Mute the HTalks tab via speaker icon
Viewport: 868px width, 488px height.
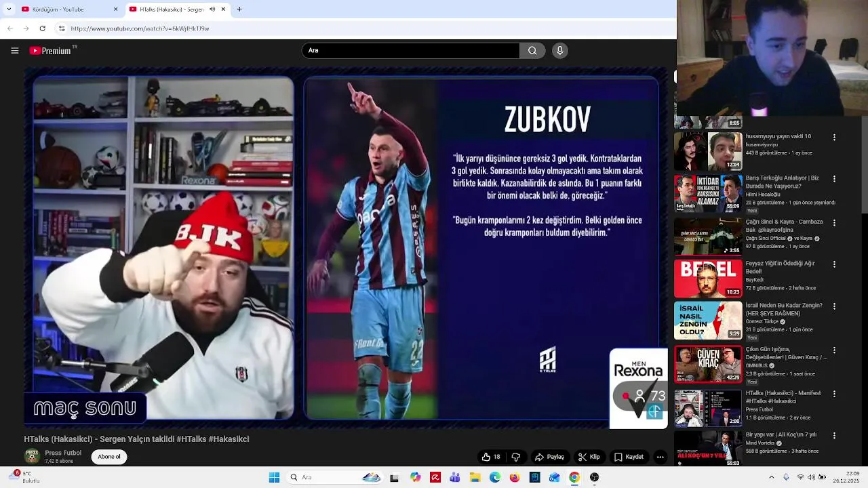tap(212, 9)
